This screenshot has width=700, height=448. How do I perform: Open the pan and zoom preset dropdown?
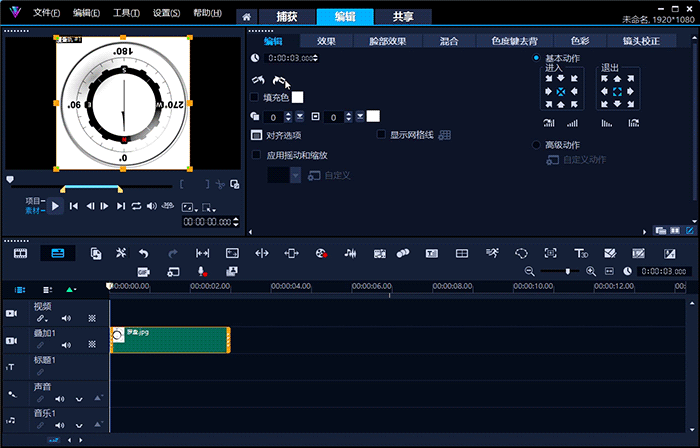pyautogui.click(x=296, y=175)
